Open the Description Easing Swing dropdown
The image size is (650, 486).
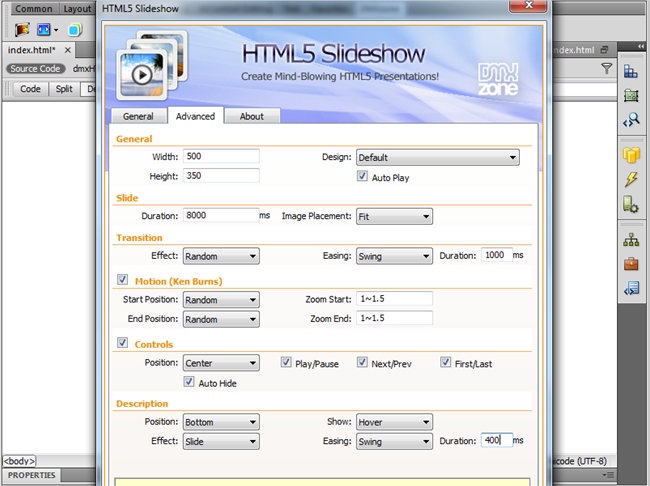[394, 442]
